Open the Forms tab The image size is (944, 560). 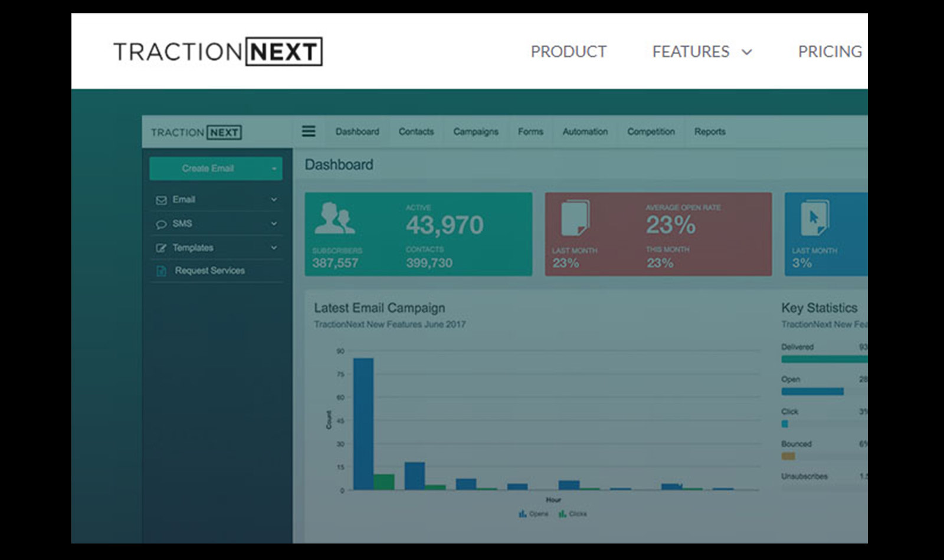click(x=530, y=131)
